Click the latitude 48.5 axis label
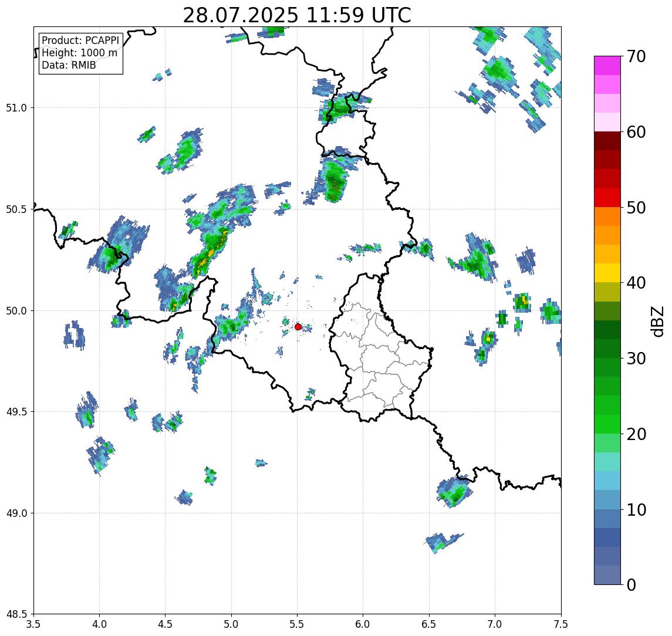Screen dimensions: 672x636 coord(16,614)
